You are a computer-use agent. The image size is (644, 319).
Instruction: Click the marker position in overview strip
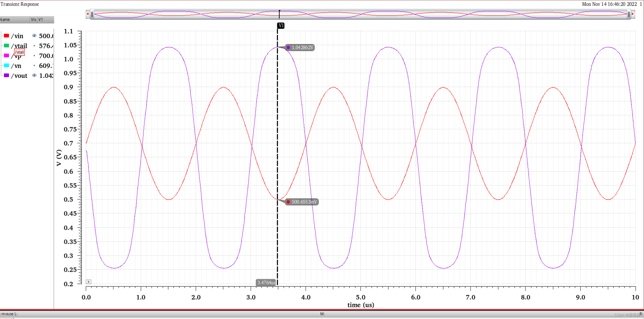(279, 14)
